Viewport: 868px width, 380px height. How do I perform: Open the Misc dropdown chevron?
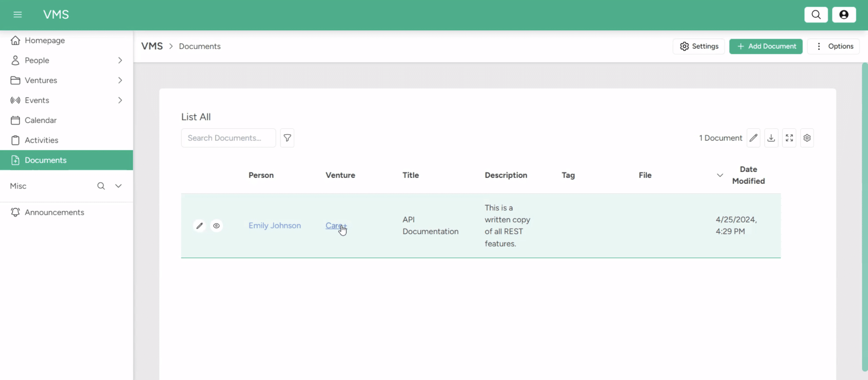coord(118,186)
